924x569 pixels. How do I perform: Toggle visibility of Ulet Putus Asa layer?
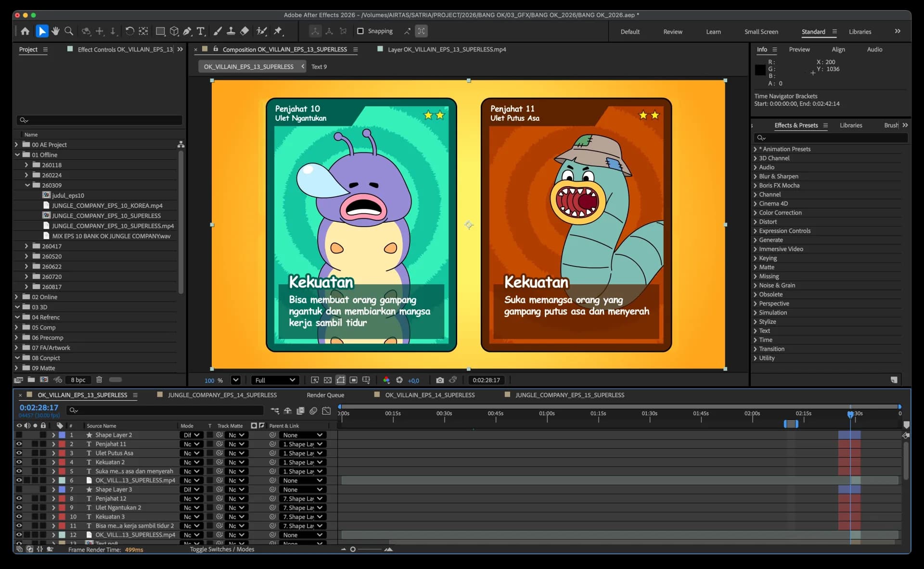[x=19, y=453]
